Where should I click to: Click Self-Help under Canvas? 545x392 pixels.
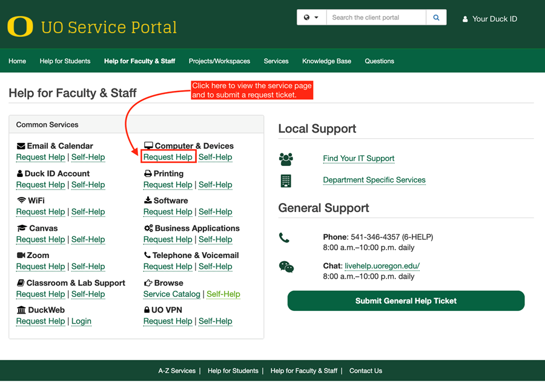[88, 239]
